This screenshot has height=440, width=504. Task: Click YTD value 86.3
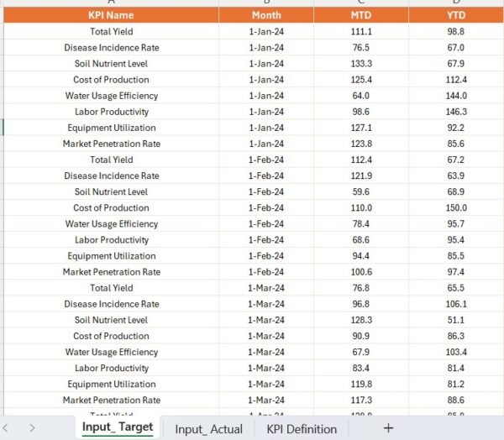[456, 336]
